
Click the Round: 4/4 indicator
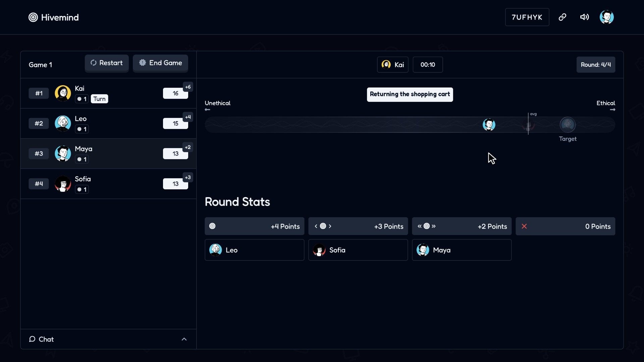(596, 65)
